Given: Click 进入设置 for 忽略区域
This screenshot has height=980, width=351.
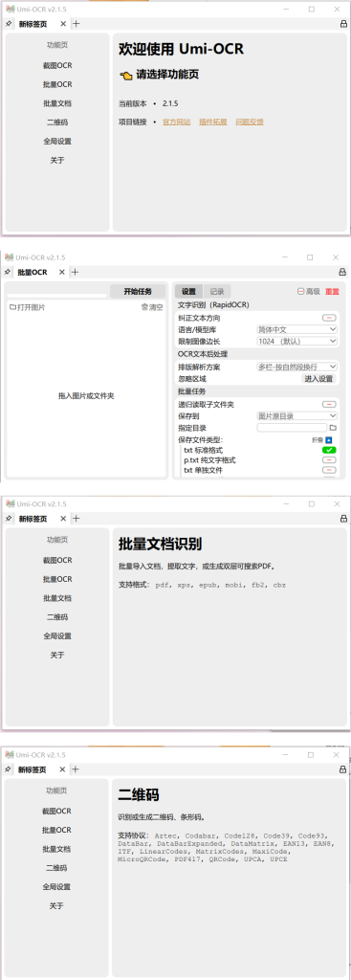Looking at the screenshot, I should tap(318, 379).
